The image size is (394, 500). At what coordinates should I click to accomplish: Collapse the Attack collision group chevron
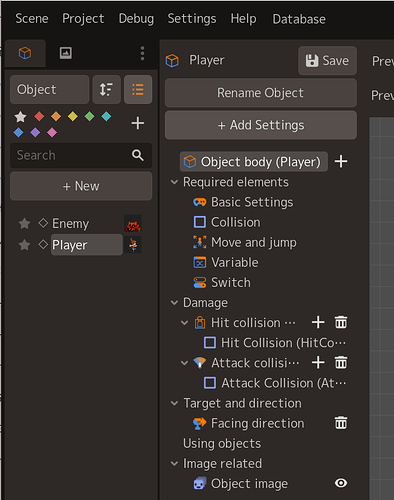[x=184, y=363]
